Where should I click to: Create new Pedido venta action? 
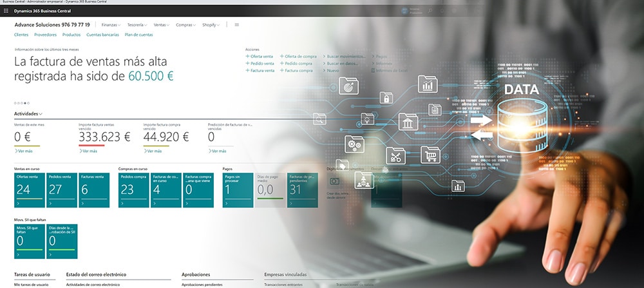(260, 64)
